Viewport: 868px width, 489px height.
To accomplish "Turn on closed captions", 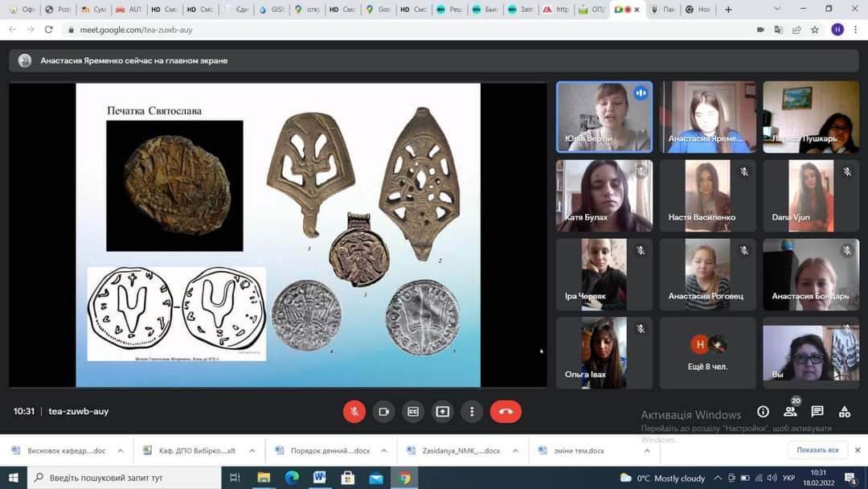I will point(413,412).
